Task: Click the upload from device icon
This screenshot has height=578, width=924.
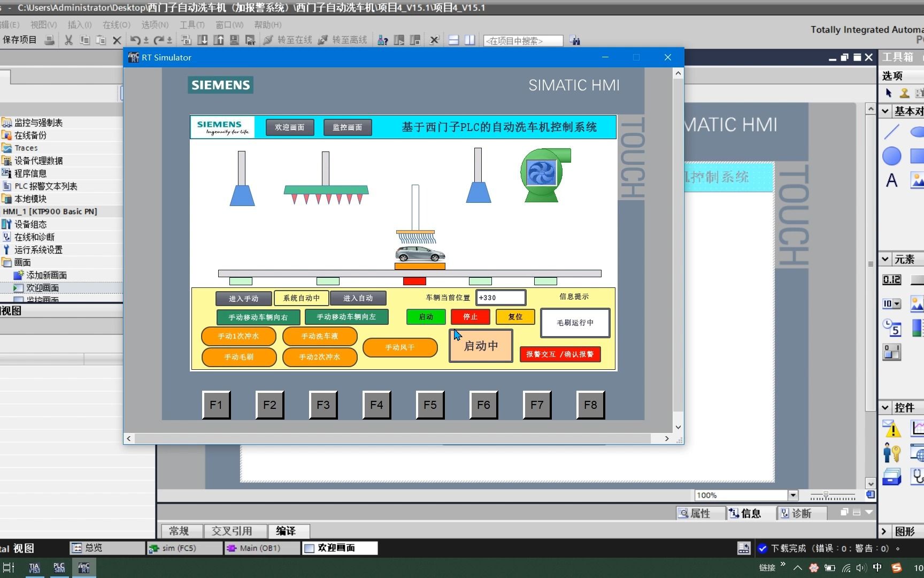Action: pos(219,40)
